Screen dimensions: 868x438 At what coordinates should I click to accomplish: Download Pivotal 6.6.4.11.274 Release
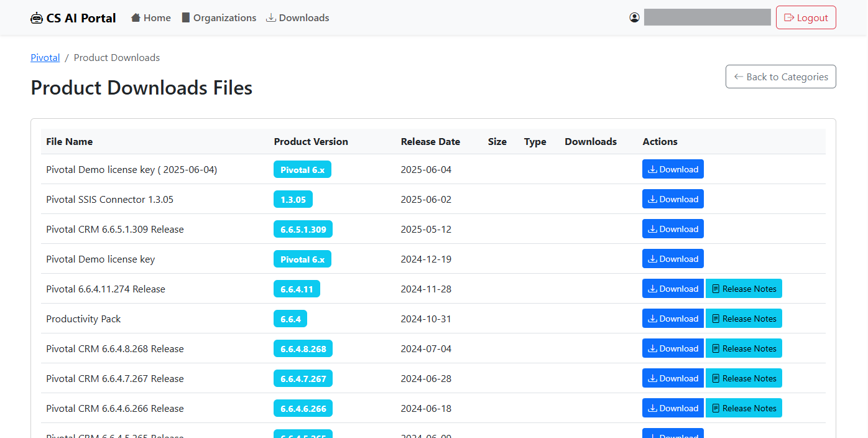pos(673,289)
